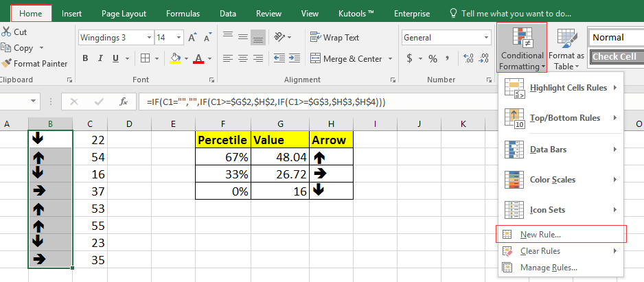Image resolution: width=644 pixels, height=282 pixels.
Task: Switch to the Home tab
Action: [x=31, y=14]
